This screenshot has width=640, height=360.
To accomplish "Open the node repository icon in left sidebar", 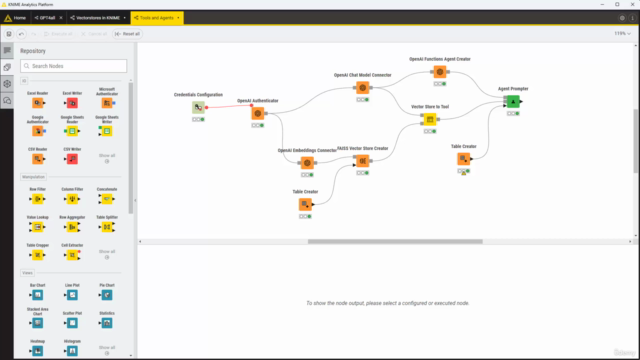I will 7,67.
